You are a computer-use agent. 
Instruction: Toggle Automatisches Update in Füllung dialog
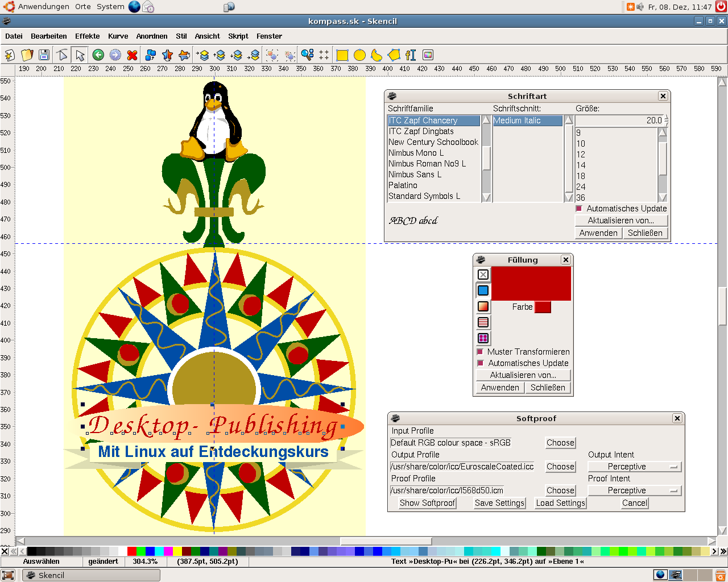click(480, 363)
